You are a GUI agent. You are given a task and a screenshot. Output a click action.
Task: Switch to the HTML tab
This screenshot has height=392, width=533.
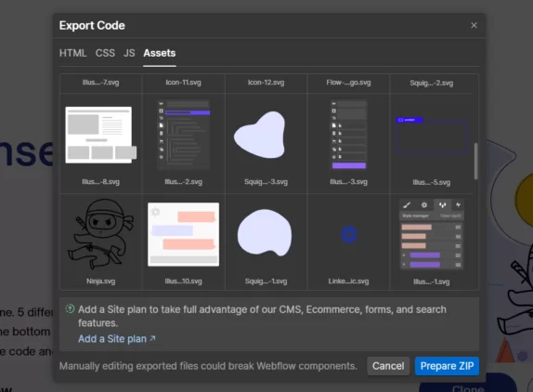point(72,53)
